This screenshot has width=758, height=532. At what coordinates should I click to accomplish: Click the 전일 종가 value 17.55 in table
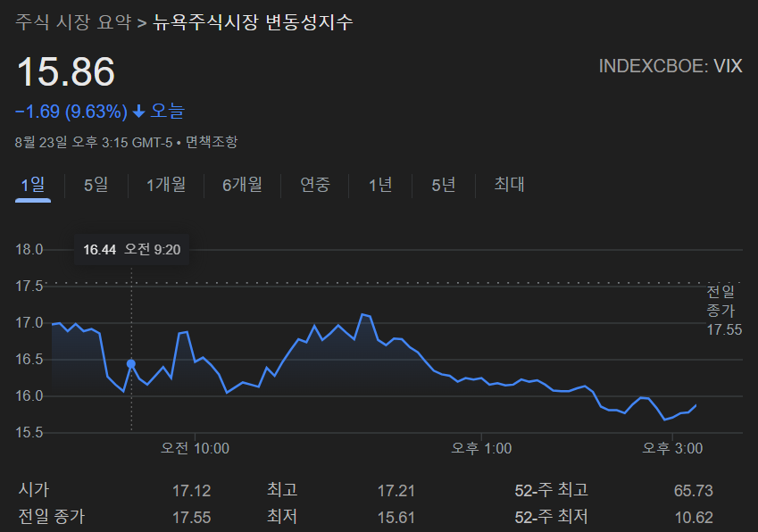pos(191,518)
